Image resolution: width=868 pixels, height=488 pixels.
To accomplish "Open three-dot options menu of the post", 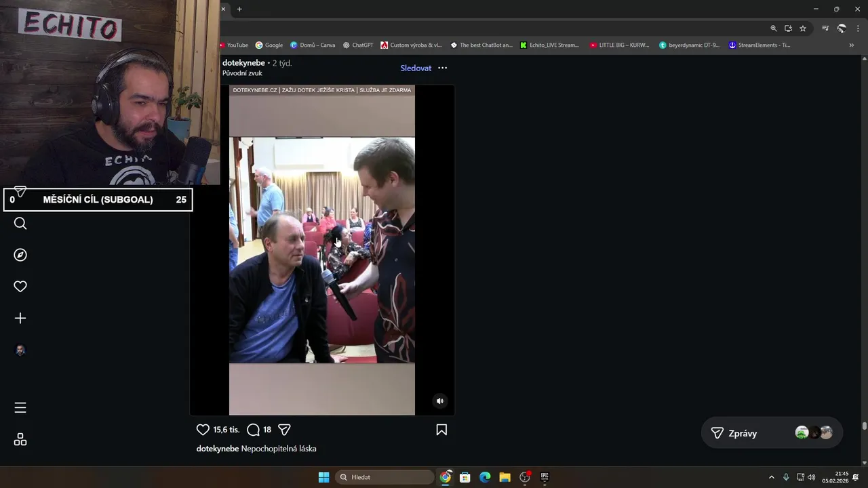I will (x=443, y=68).
